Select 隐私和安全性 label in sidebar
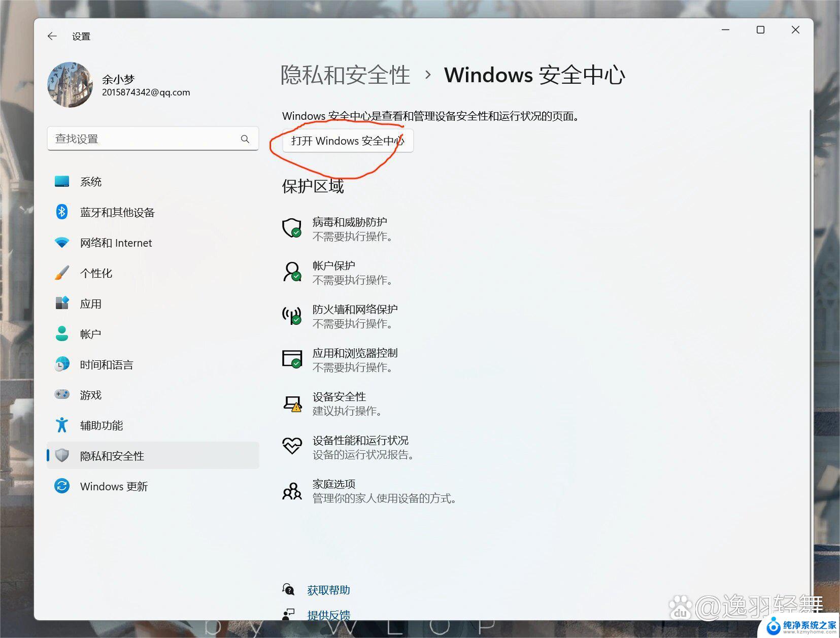 pyautogui.click(x=112, y=456)
